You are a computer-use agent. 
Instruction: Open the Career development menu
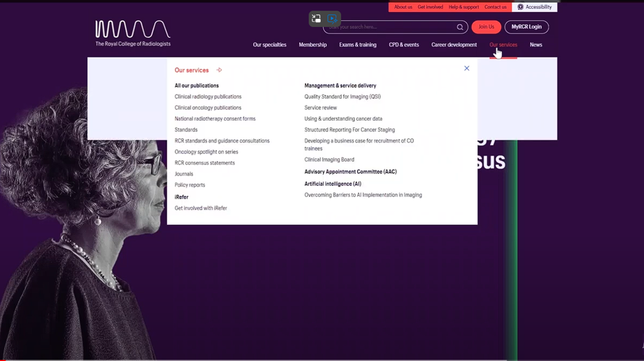(x=454, y=45)
